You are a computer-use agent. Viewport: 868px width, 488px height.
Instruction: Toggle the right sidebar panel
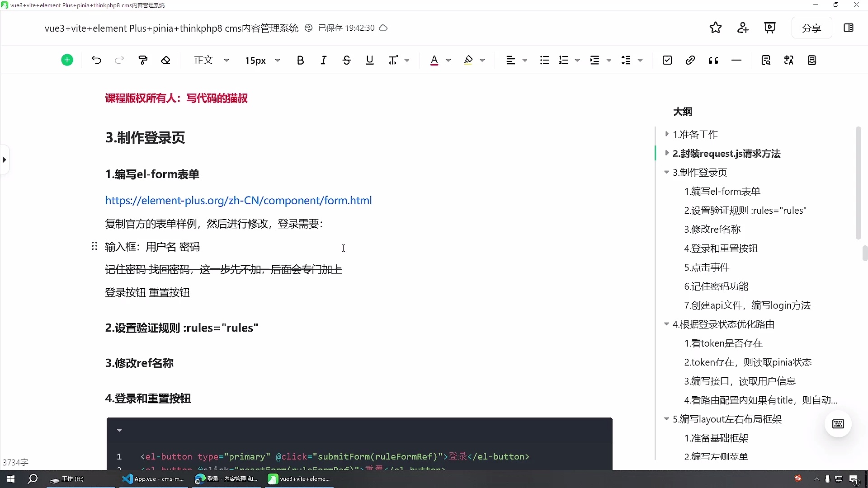click(x=849, y=28)
